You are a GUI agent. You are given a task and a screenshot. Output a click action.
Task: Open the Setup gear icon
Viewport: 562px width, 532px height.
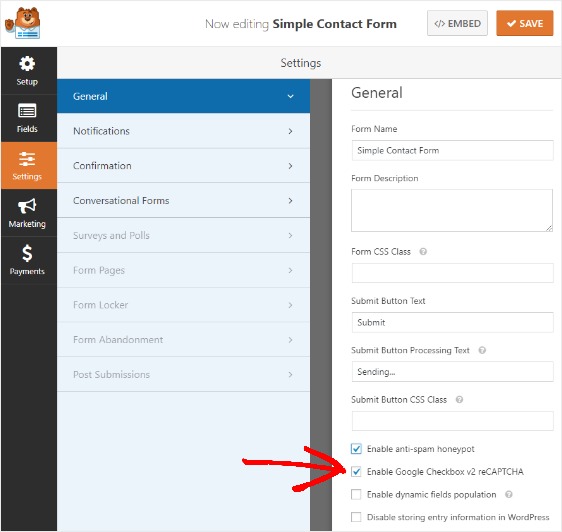(27, 64)
